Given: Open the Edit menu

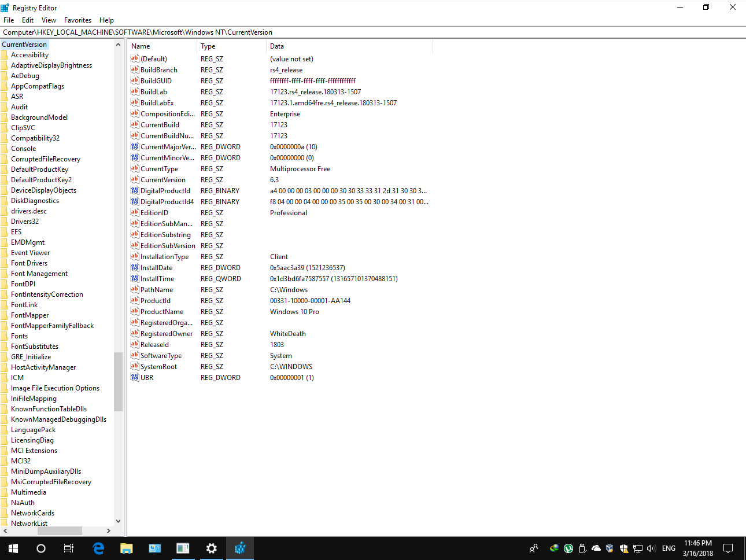Looking at the screenshot, I should (x=28, y=20).
